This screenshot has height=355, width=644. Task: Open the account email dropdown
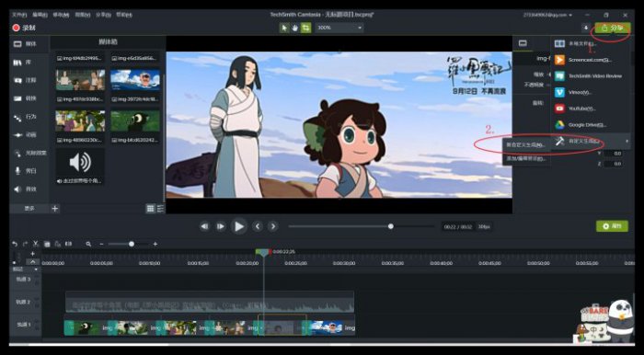click(x=548, y=15)
